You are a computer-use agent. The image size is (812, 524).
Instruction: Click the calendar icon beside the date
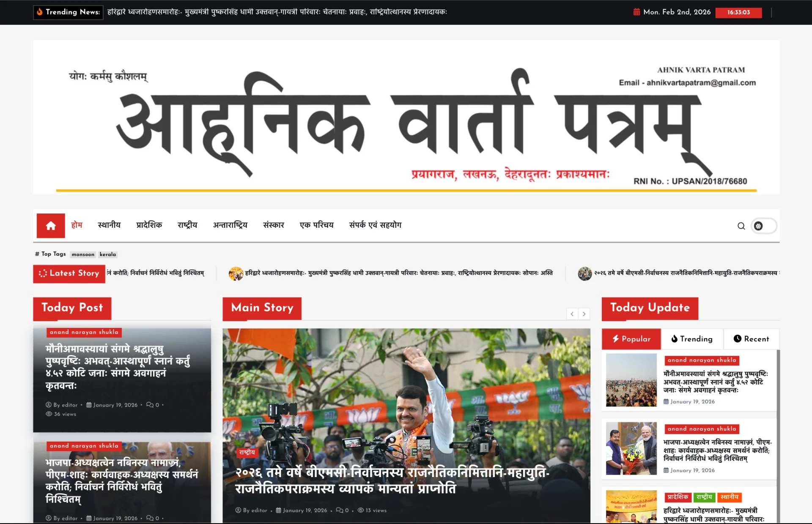[636, 12]
